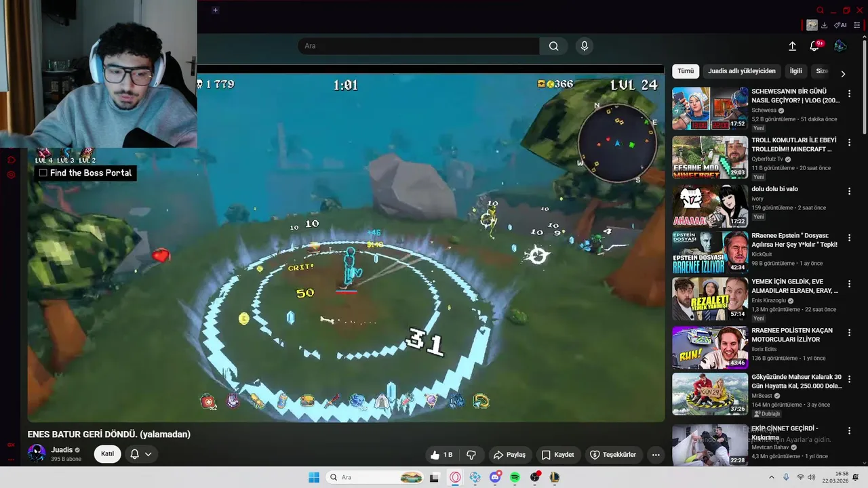868x488 pixels.
Task: Like the video with thumbs up
Action: pos(441,455)
